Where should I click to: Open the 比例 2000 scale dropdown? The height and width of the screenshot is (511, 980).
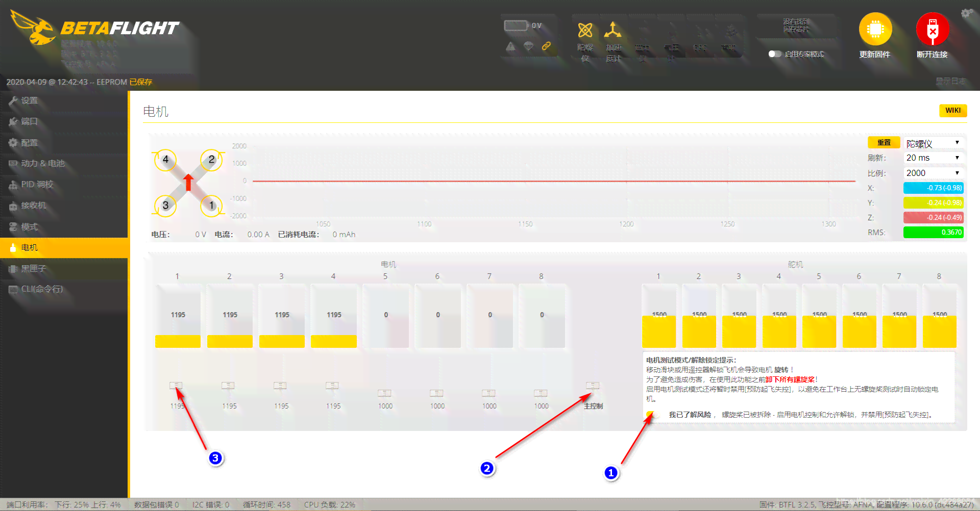(934, 173)
